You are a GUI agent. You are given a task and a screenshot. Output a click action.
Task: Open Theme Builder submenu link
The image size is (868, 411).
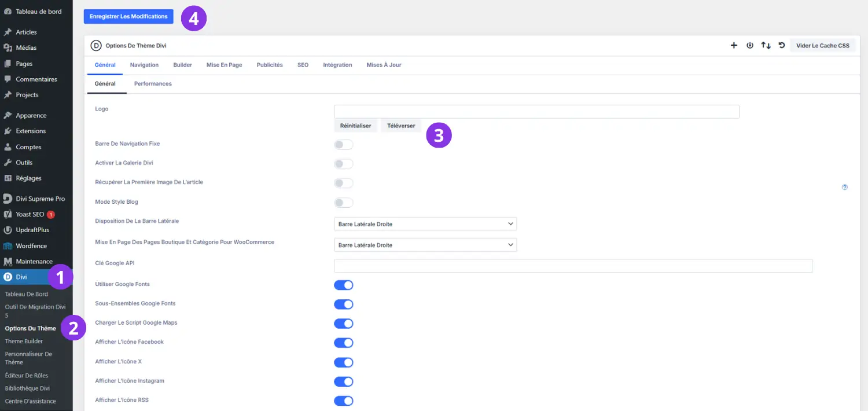click(x=24, y=341)
